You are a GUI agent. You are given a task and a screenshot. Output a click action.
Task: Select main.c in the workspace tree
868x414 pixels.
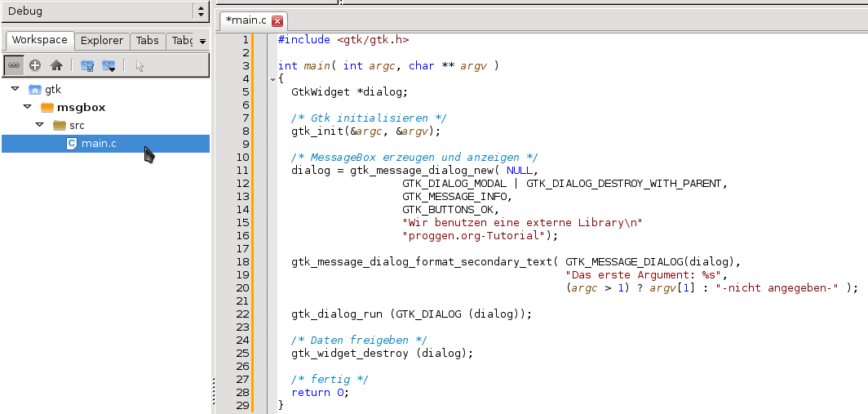tap(99, 144)
